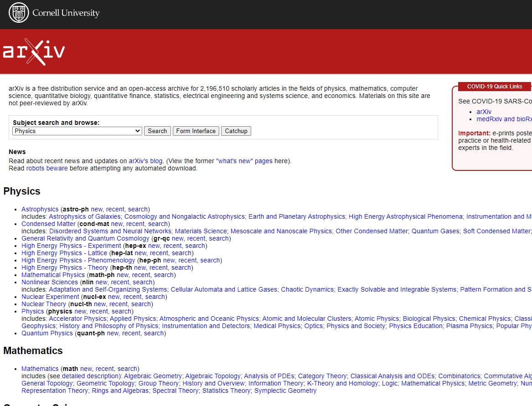Image resolution: width=532 pixels, height=406 pixels.
Task: Open Group Theory link
Action: tap(159, 383)
